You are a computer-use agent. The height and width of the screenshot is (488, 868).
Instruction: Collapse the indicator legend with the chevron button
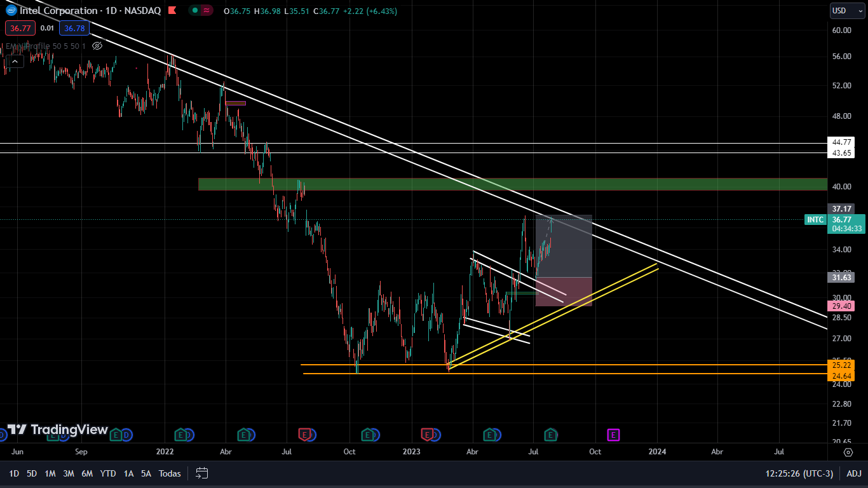pos(16,61)
